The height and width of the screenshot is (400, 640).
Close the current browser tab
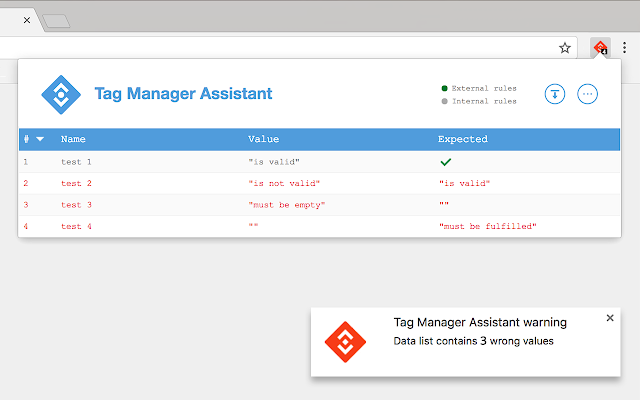tap(27, 20)
